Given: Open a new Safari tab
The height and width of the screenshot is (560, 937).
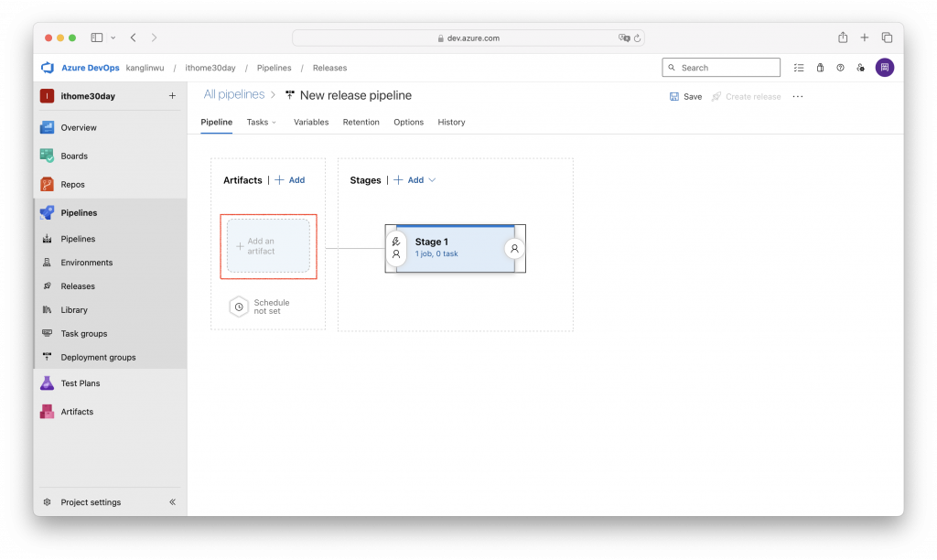Looking at the screenshot, I should coord(864,38).
